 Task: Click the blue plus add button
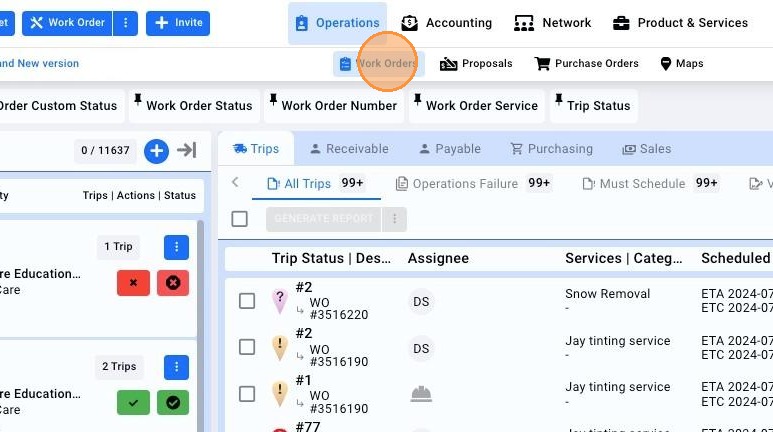click(x=156, y=150)
